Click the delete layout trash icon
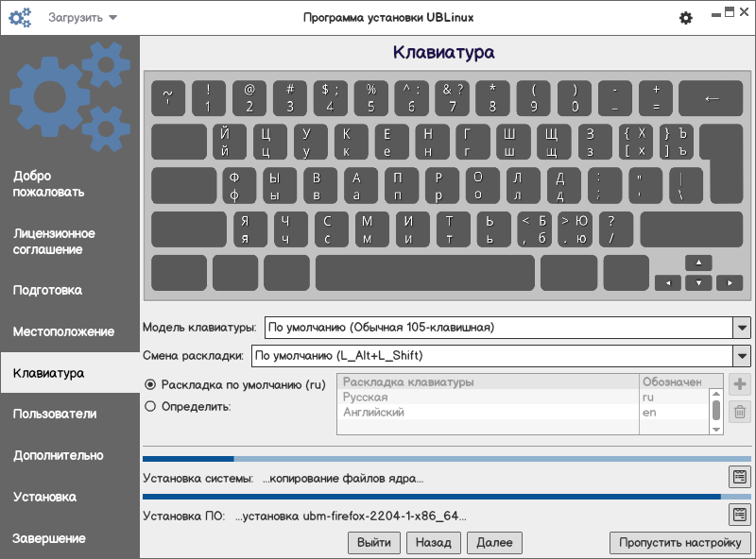Screen dimensions: 756x559 [740, 412]
